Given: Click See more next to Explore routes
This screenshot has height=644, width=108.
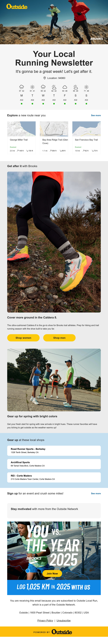Looking at the screenshot, I should 96,116.
